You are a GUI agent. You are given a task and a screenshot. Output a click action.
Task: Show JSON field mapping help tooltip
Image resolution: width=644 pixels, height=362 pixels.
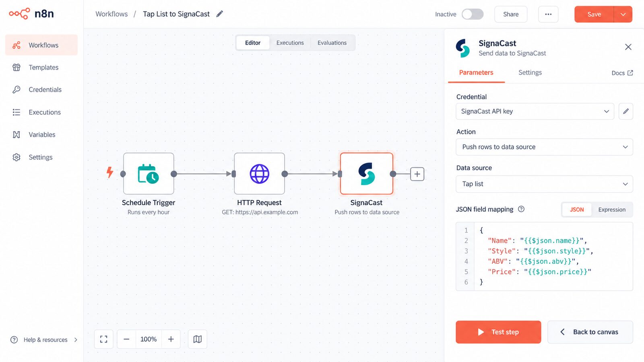(x=521, y=209)
